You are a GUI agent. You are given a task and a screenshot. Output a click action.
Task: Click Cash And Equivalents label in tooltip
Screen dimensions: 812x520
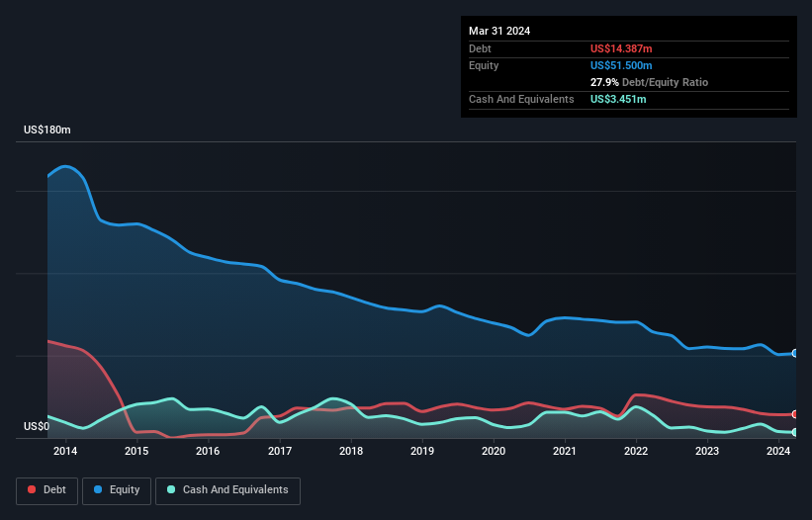(x=521, y=99)
